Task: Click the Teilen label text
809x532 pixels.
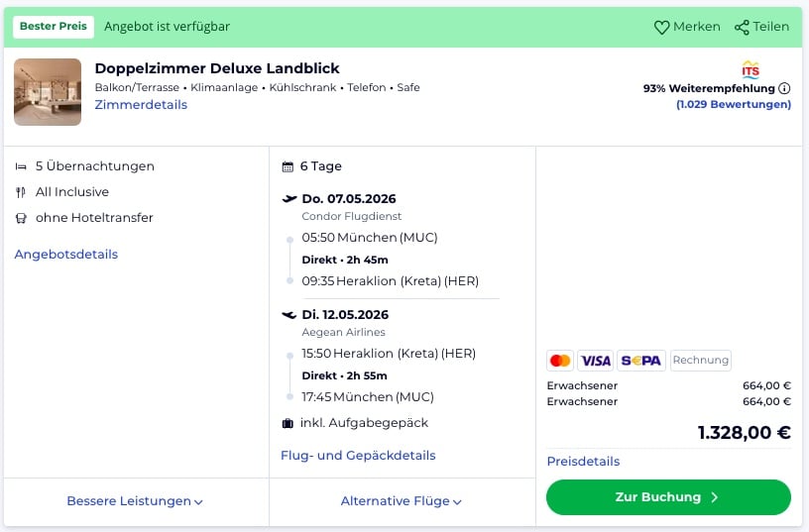Action: [x=770, y=27]
